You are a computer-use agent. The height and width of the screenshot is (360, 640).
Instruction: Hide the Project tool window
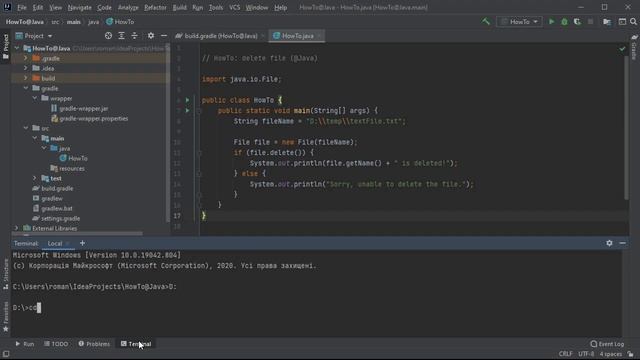(164, 36)
